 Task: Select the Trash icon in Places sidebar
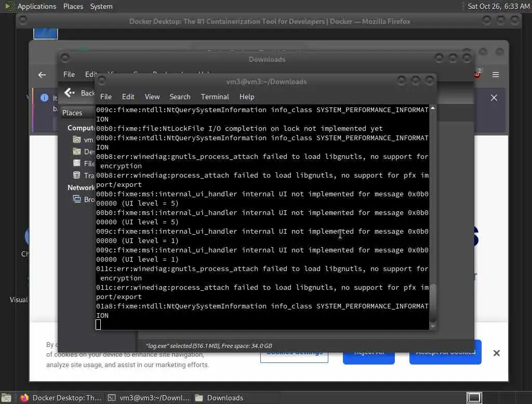point(77,175)
